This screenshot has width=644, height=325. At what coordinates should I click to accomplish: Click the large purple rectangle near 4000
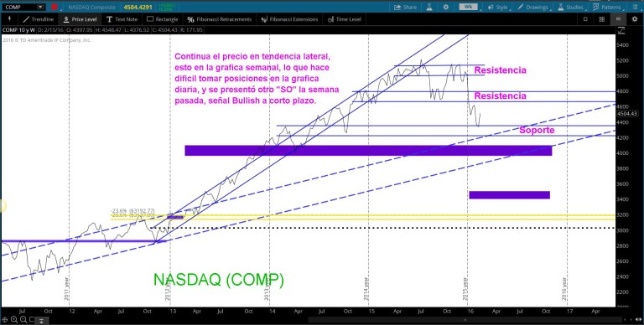pyautogui.click(x=368, y=151)
